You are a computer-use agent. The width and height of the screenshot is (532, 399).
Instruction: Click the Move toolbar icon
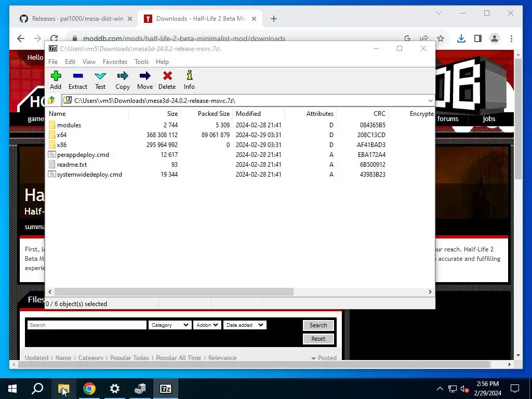point(145,76)
